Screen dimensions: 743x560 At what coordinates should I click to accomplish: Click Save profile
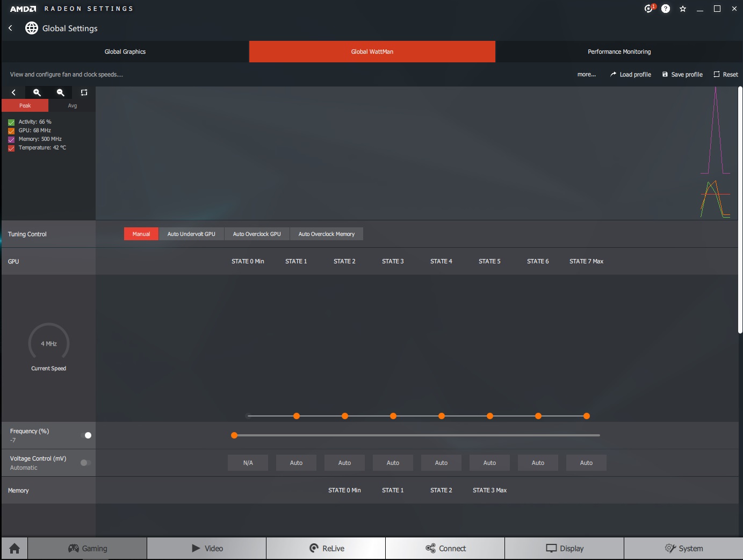click(682, 75)
